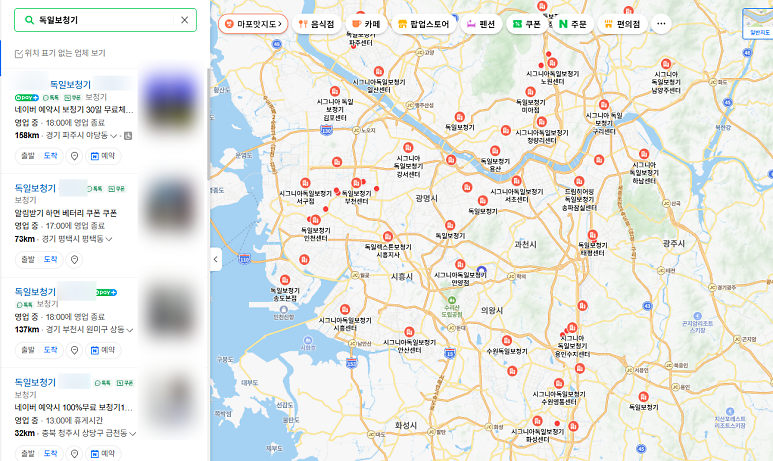The image size is (773, 461).
Task: Click location pin icon for 부천시 listing
Action: tap(74, 350)
